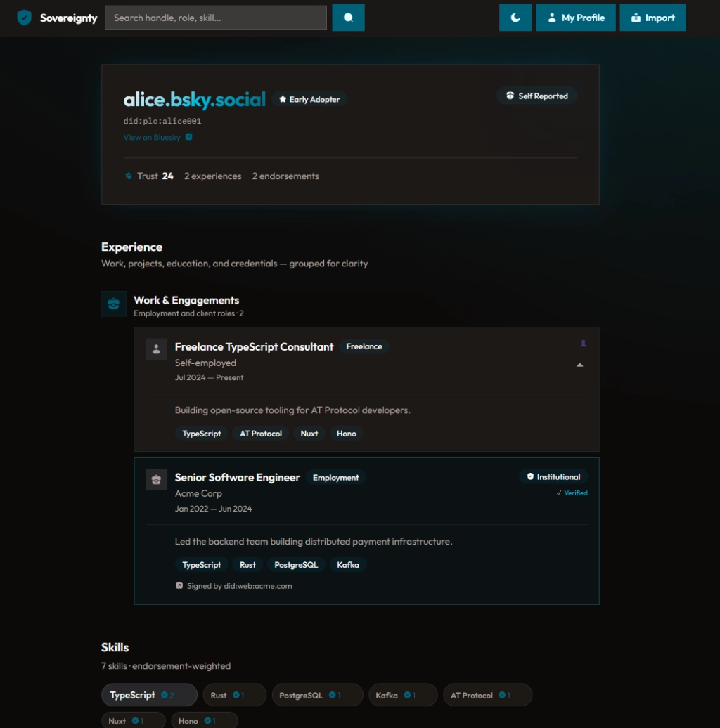The height and width of the screenshot is (728, 720).
Task: Click the alice.bsky.social handle heading
Action: tap(195, 99)
